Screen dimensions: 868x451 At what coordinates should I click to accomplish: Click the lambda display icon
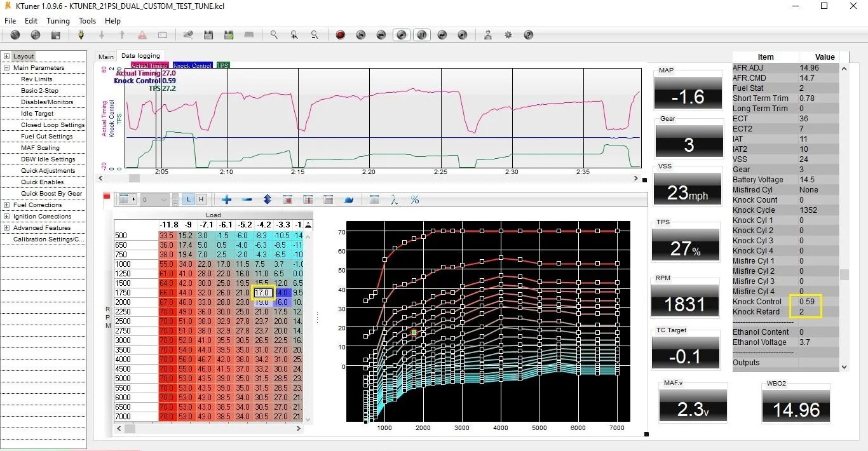coord(395,199)
